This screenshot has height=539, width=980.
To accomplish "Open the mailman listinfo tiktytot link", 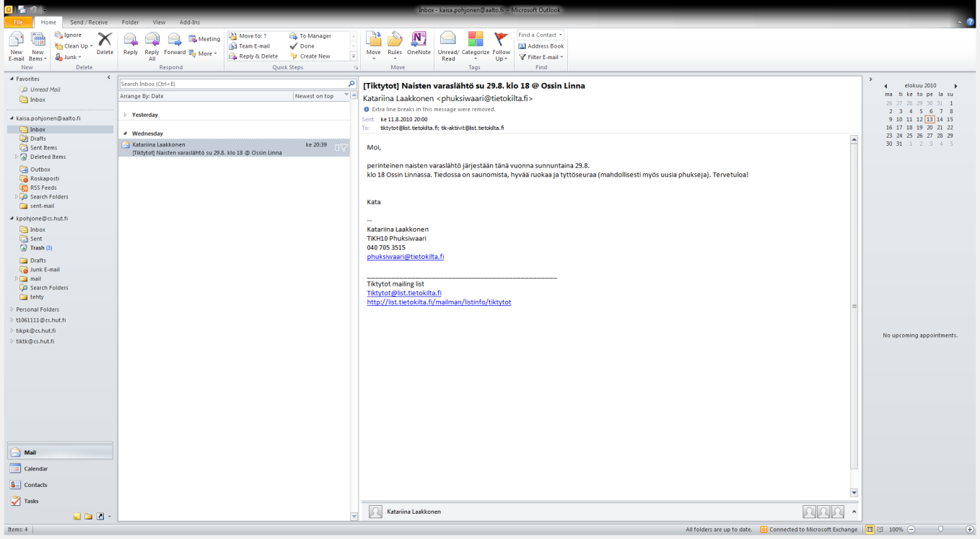I will (x=439, y=302).
